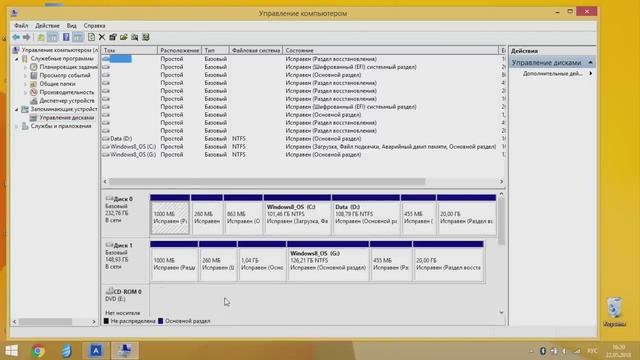The height and width of the screenshot is (360, 640).
Task: Open the Windows Start button
Action: 11,351
